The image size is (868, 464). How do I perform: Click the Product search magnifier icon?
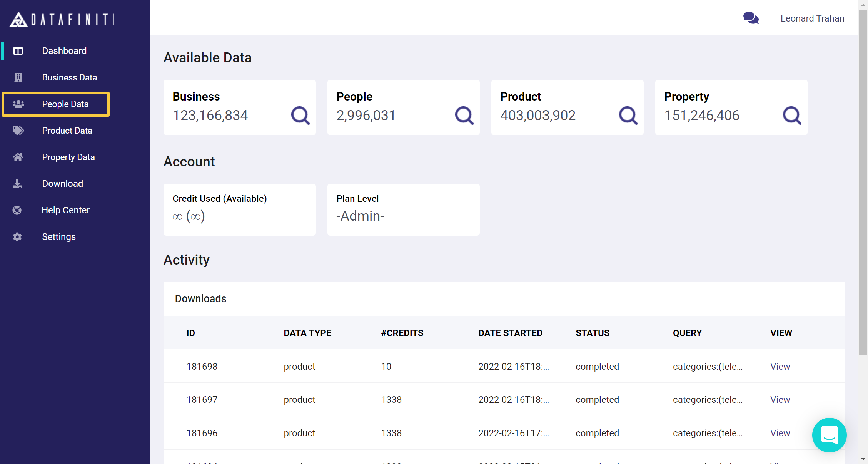click(x=628, y=115)
